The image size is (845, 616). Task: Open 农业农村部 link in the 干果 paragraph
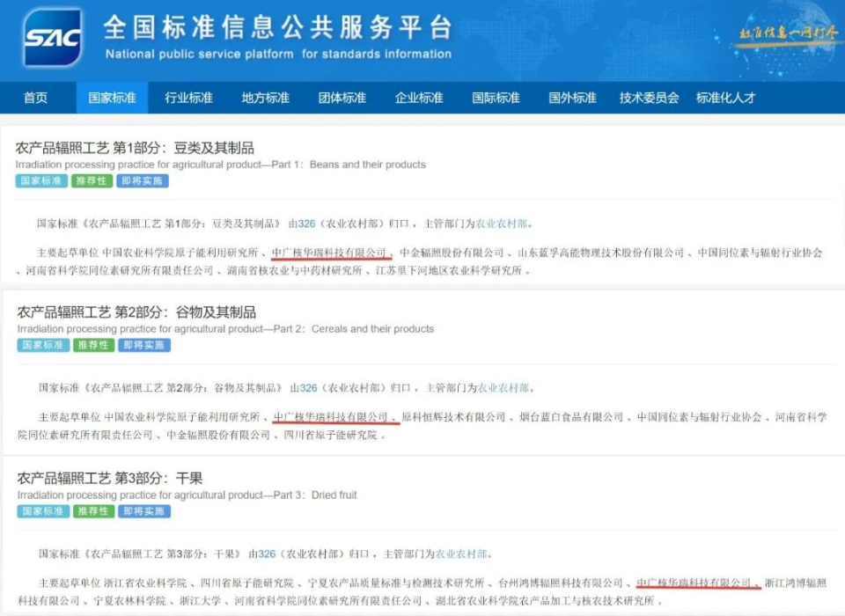click(x=461, y=554)
